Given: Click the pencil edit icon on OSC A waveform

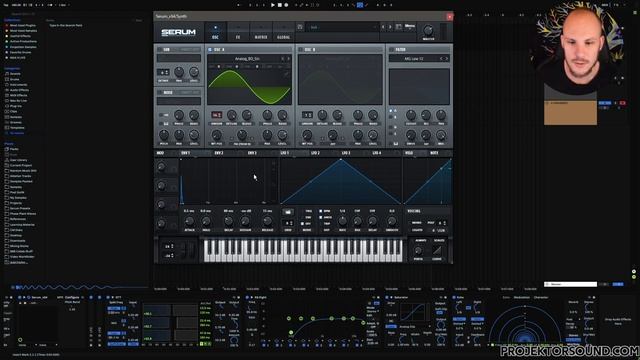Looking at the screenshot, I should 286,74.
